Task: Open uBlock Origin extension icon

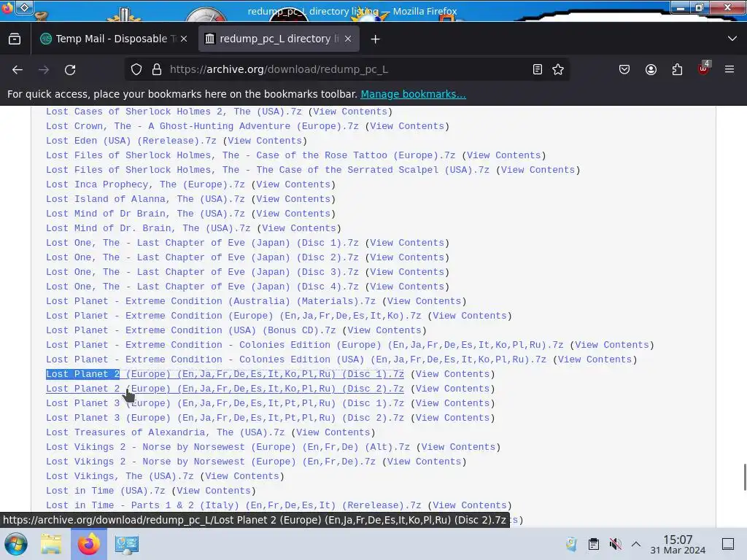Action: pyautogui.click(x=704, y=69)
